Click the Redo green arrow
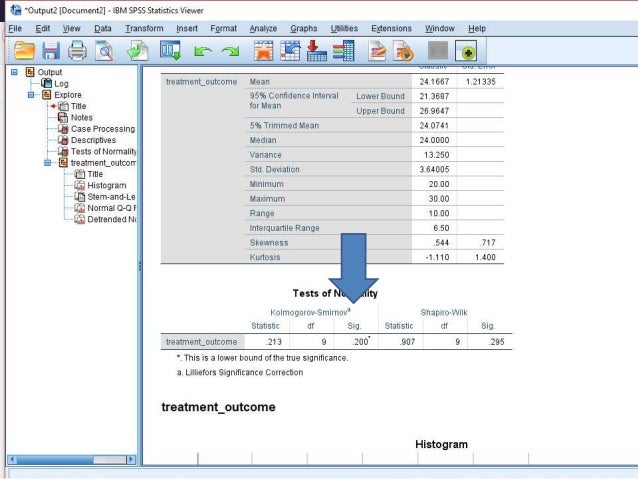Screen dimensions: 638x479 point(230,51)
